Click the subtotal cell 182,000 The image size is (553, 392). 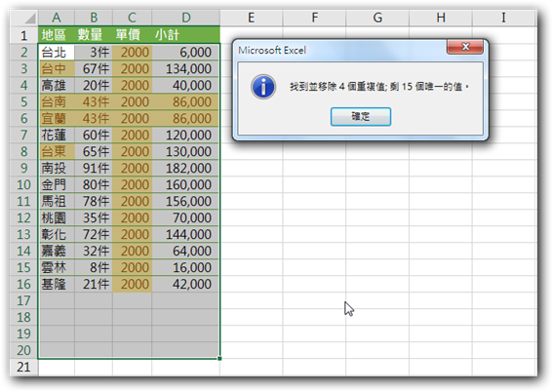pyautogui.click(x=186, y=168)
